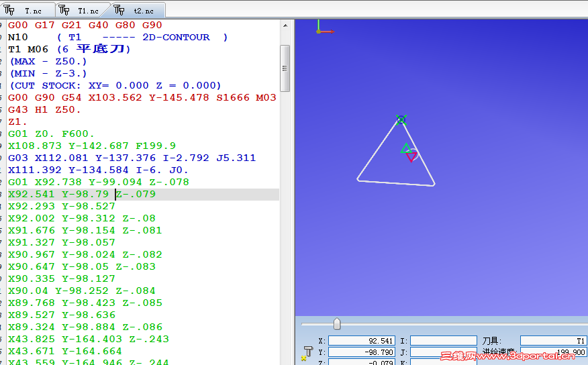Click the Y coordinate field showing -98.790
This screenshot has width=588, height=365.
click(x=362, y=352)
